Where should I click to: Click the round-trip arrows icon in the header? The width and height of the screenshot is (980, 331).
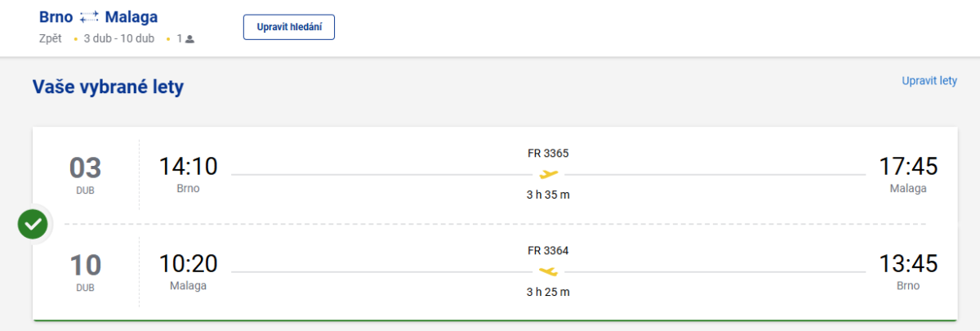[89, 17]
